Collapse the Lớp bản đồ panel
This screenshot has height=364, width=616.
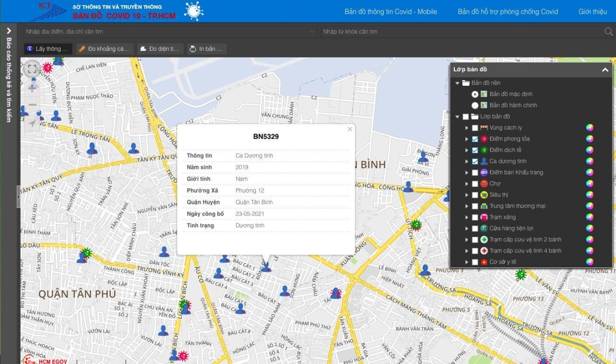coord(605,70)
